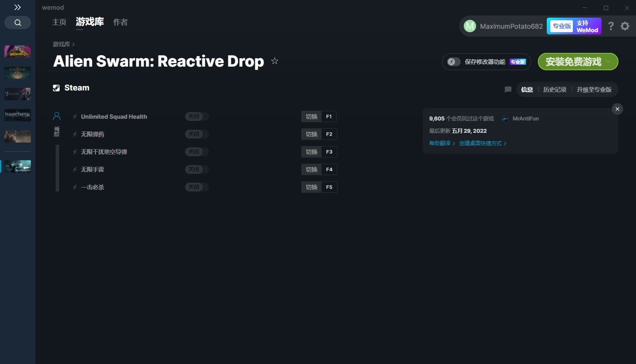Click the Steam platform icon
This screenshot has width=636, height=364.
(x=57, y=88)
